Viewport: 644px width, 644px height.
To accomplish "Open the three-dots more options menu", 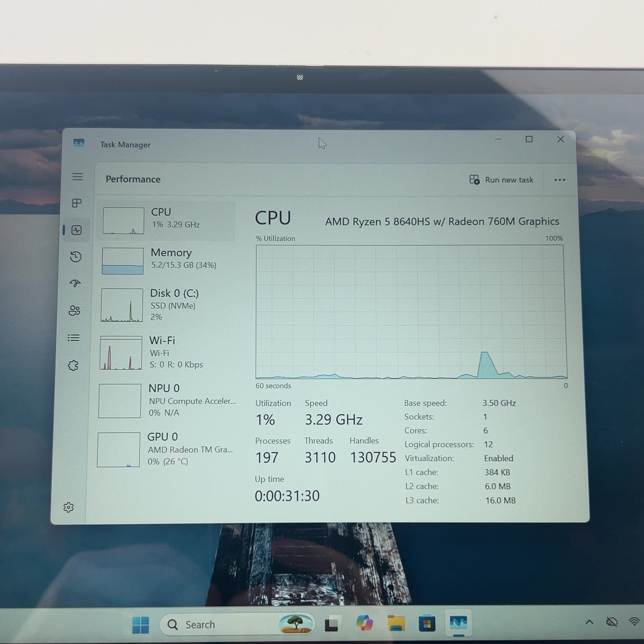I will [560, 180].
